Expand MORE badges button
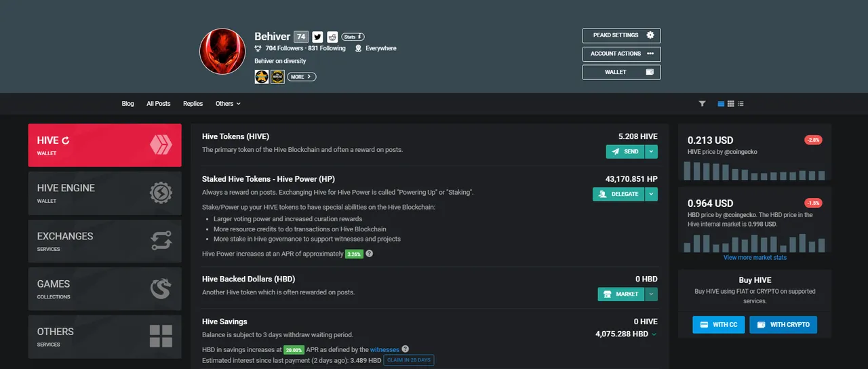 point(301,77)
